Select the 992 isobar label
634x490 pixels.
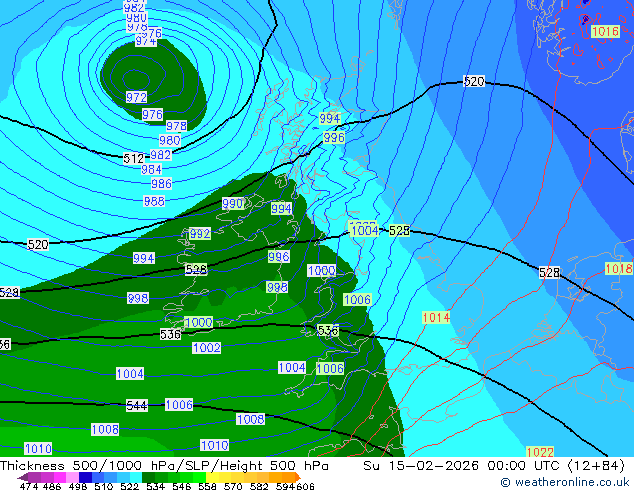tap(200, 234)
